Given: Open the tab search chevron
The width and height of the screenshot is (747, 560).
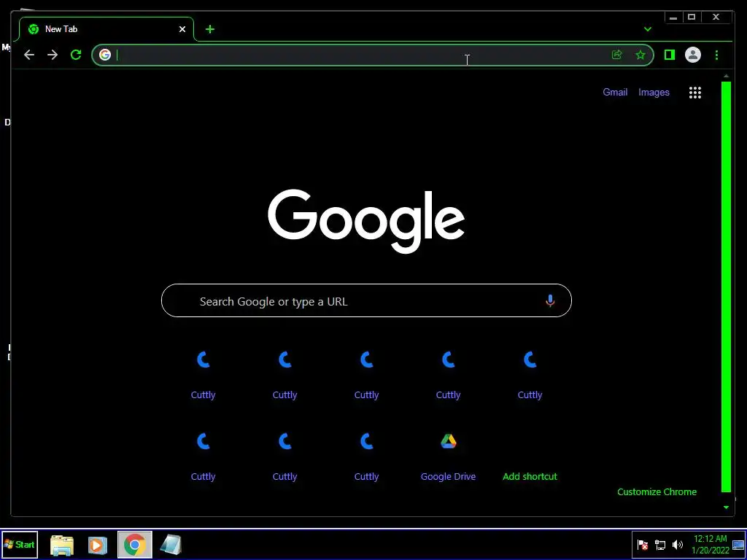Looking at the screenshot, I should click(x=648, y=29).
